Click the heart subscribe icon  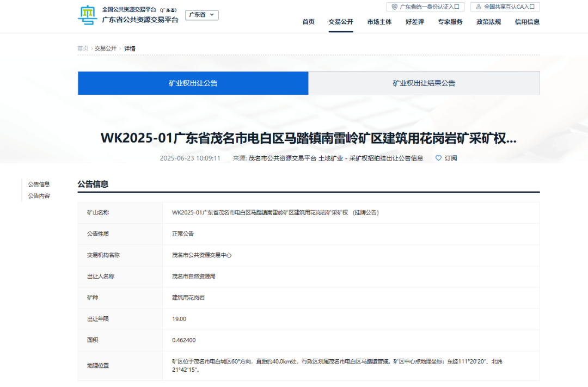tap(438, 158)
